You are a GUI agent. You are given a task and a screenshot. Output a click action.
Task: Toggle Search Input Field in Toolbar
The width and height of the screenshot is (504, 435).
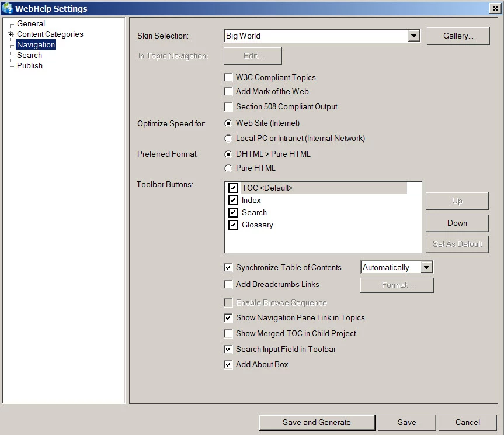(x=228, y=350)
